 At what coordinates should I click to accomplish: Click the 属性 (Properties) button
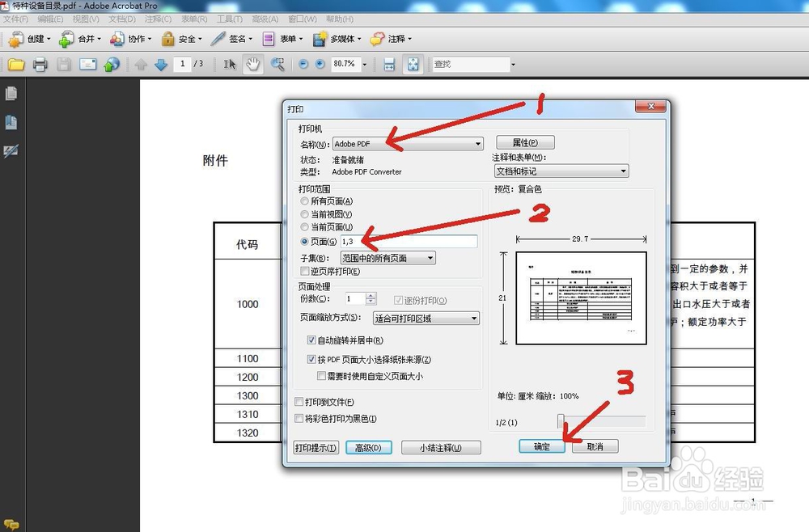click(526, 142)
